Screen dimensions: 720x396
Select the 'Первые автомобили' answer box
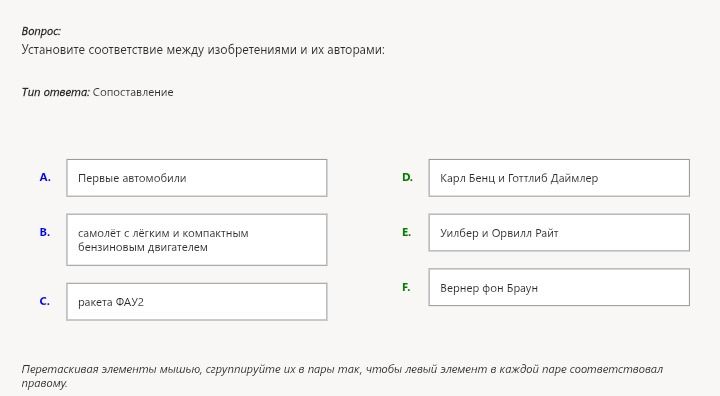coord(197,178)
